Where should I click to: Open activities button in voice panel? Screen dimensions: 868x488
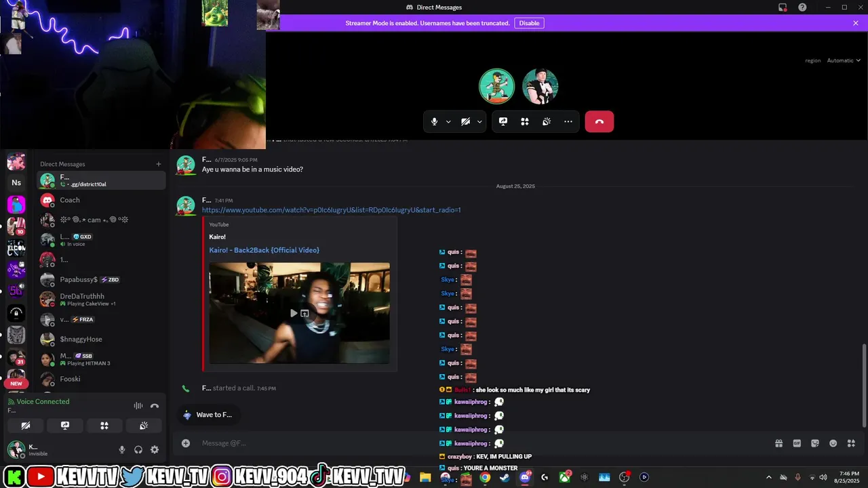click(104, 426)
